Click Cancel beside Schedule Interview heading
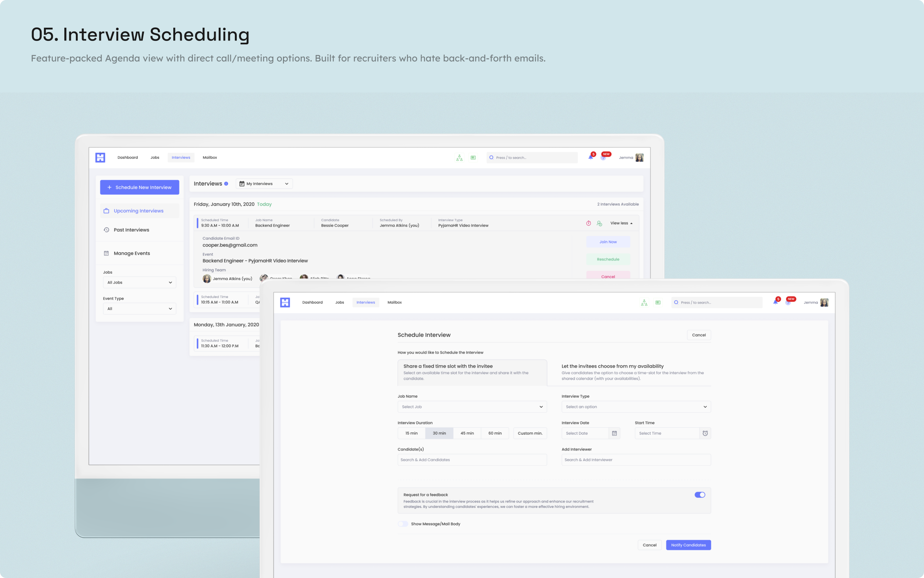 699,335
